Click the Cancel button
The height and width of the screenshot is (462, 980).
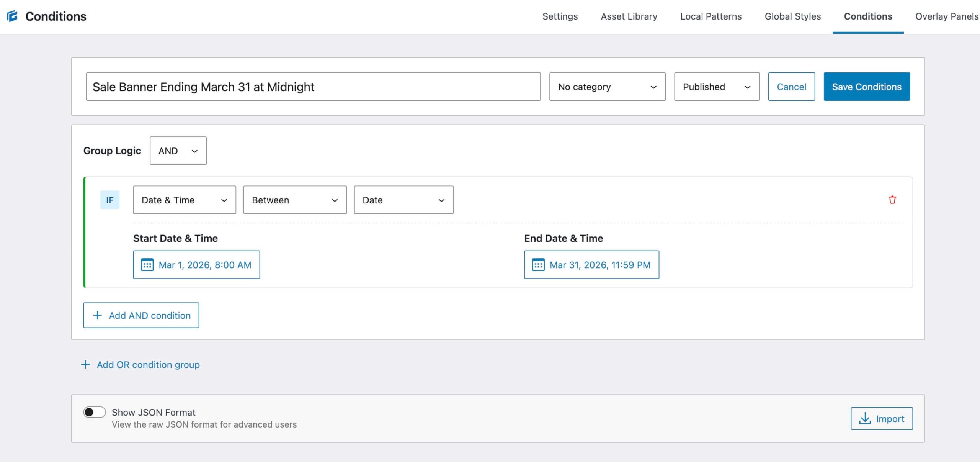791,87
